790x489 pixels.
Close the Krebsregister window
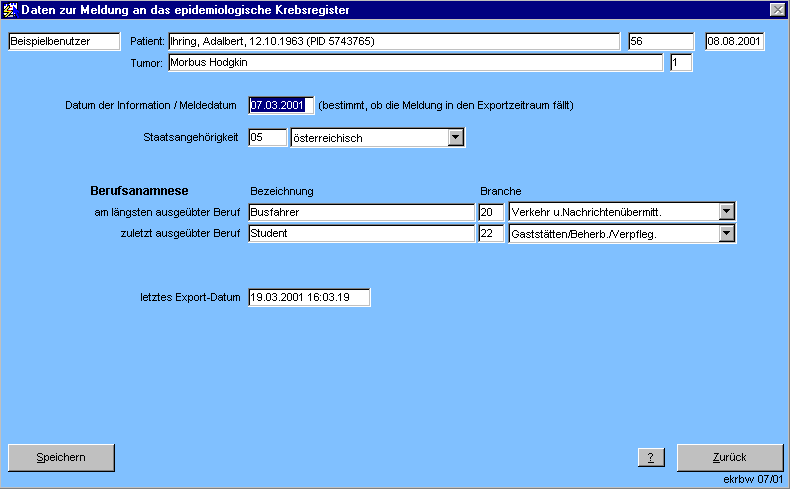(x=777, y=9)
